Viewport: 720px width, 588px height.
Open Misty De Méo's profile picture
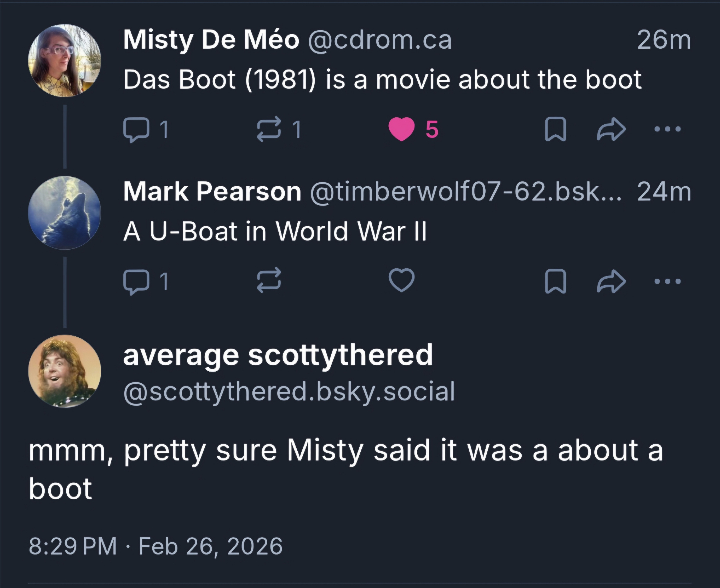coord(65,60)
